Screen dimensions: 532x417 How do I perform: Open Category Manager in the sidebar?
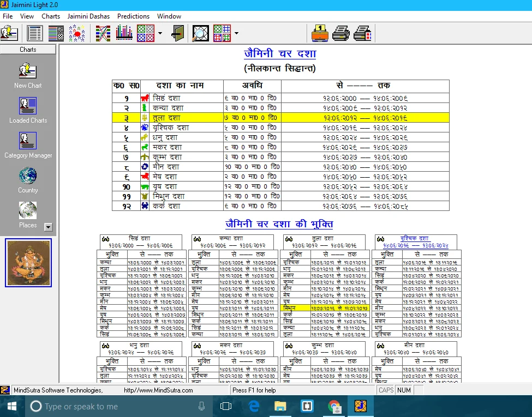click(28, 145)
